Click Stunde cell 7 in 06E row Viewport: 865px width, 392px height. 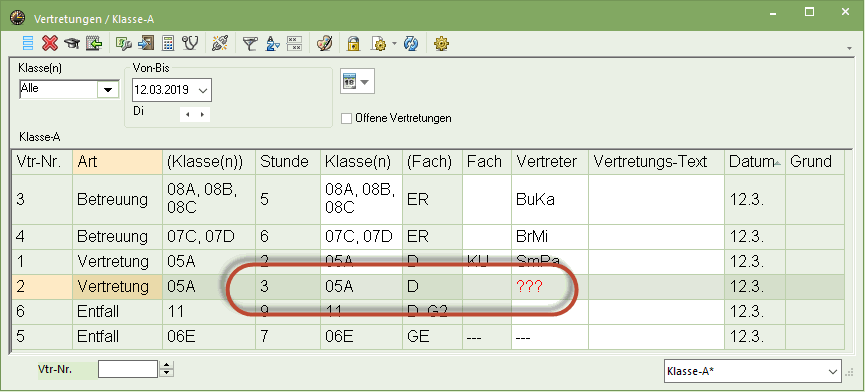(288, 336)
